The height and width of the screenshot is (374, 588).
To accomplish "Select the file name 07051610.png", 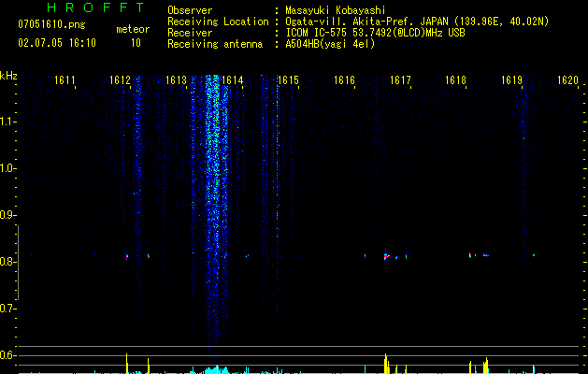I will coord(51,25).
